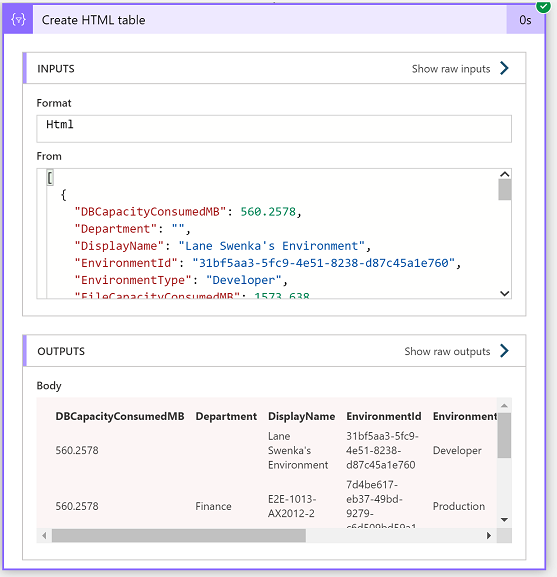The width and height of the screenshot is (557, 577).
Task: Click the "EnvironmentId" JSON key
Action: (126, 263)
